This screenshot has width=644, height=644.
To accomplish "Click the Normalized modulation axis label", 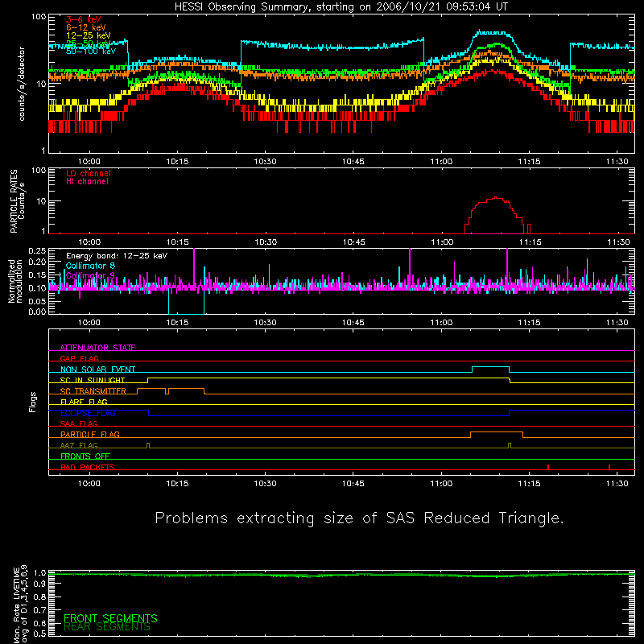I will tap(14, 281).
